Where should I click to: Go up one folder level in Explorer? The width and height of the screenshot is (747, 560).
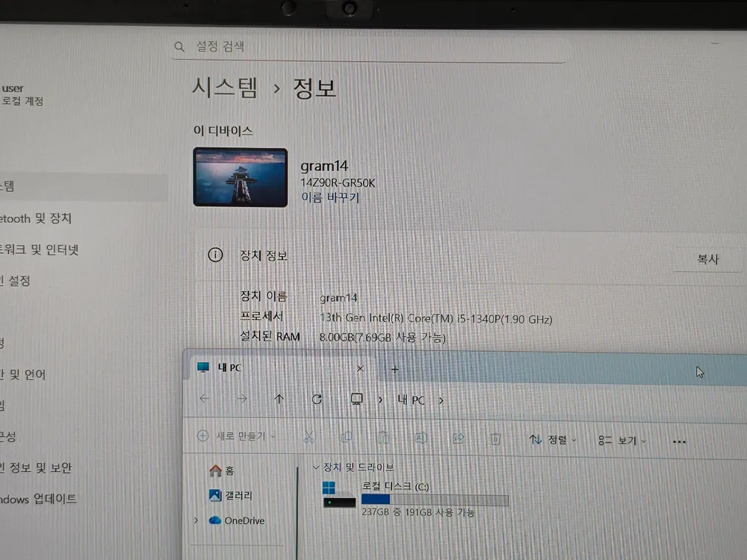[279, 399]
